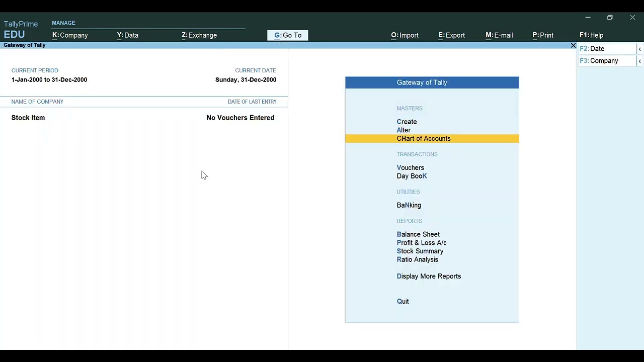Select Quit in Gateway menu
Image resolution: width=644 pixels, height=362 pixels.
(x=403, y=302)
